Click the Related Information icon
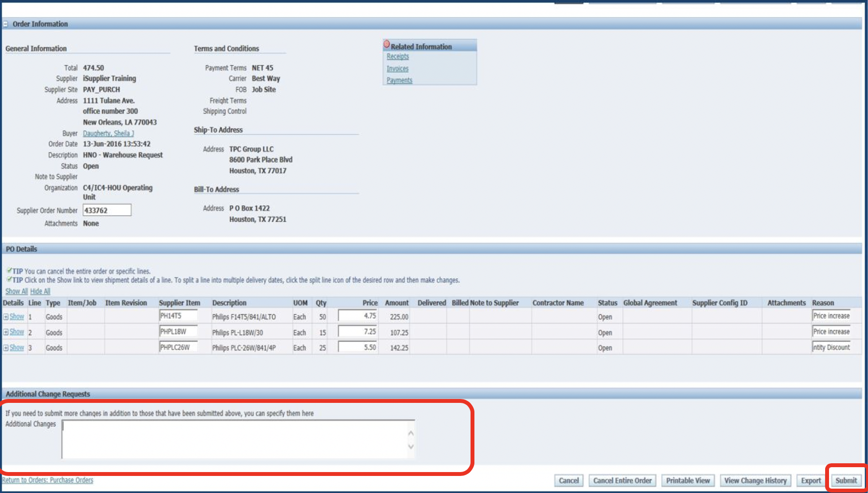The image size is (868, 493). (387, 44)
